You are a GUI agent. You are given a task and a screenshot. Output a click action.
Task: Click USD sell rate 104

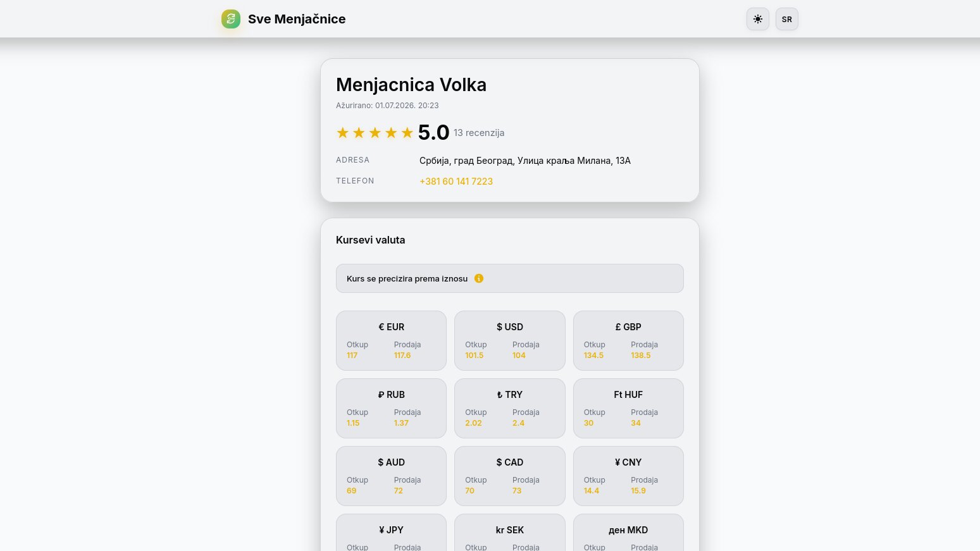[519, 356]
